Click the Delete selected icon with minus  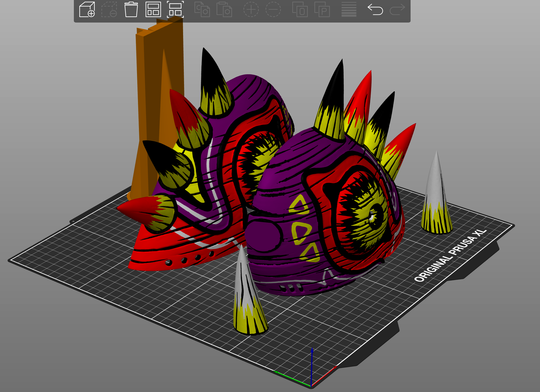pyautogui.click(x=109, y=9)
